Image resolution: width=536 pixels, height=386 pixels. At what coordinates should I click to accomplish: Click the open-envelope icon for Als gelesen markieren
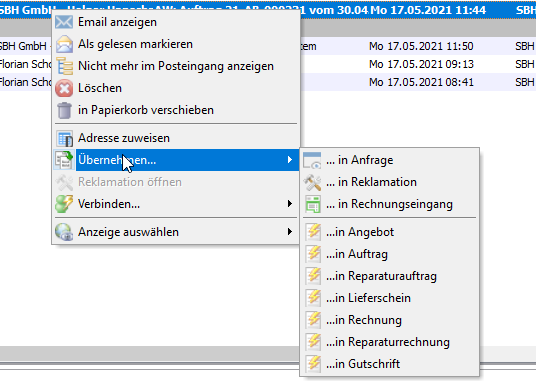pyautogui.click(x=64, y=44)
